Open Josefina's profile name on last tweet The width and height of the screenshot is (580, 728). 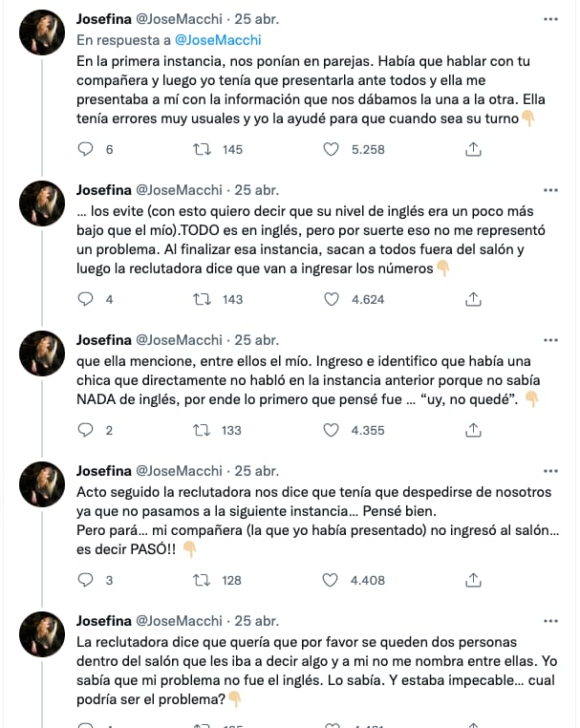point(105,620)
